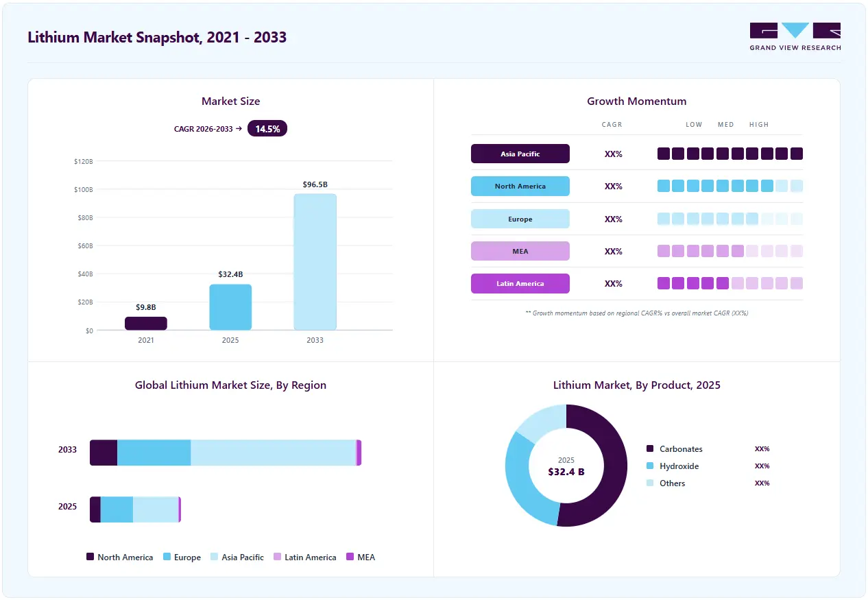Select the North America region button

[520, 187]
